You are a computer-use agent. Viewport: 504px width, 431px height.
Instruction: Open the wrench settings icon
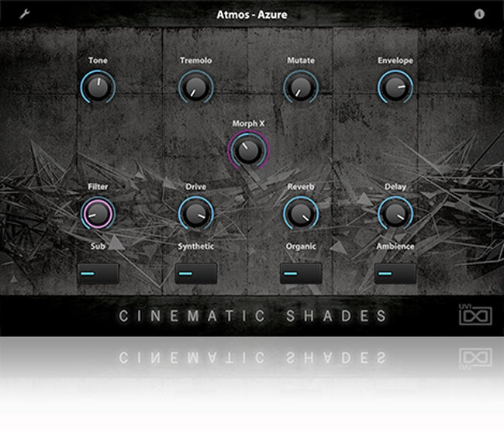(x=25, y=14)
